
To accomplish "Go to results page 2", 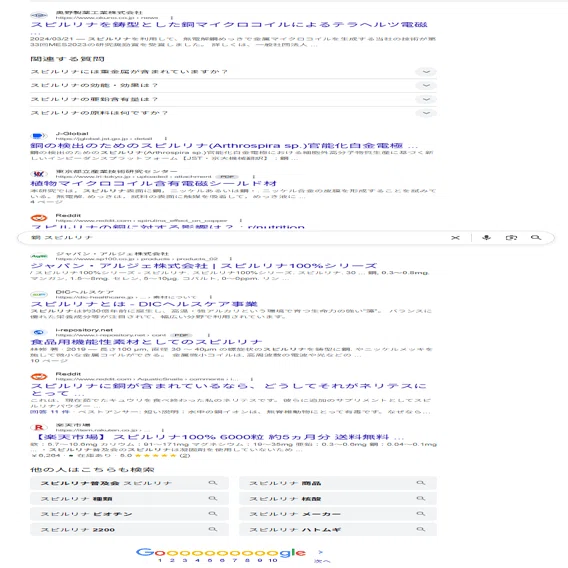I will pos(172,560).
